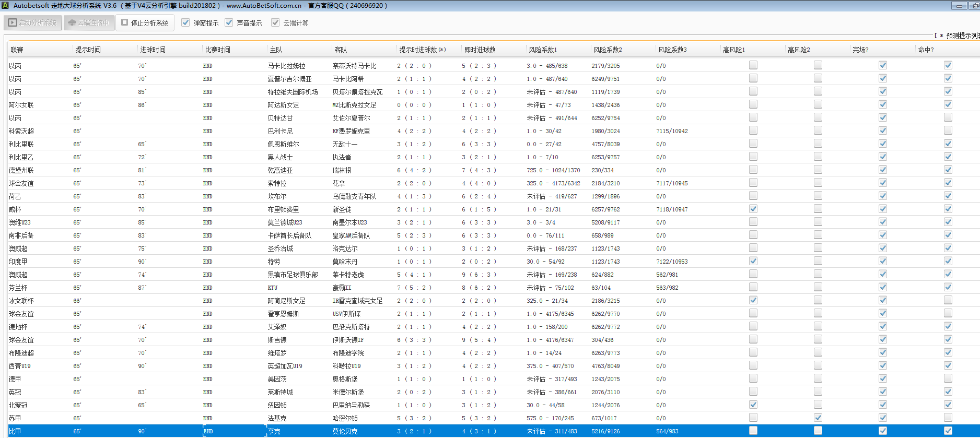
Task: Toggle the 云端计算 cloud computing checkbox
Action: pos(275,22)
